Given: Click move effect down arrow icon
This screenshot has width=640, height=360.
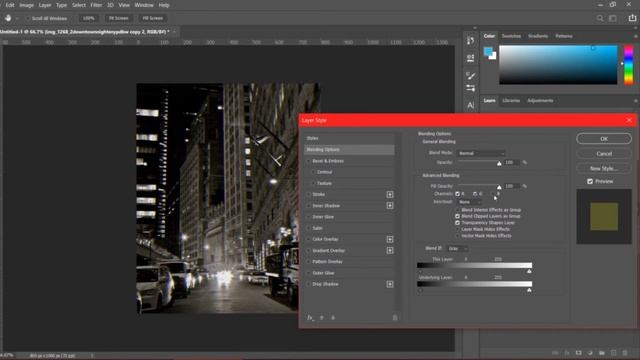Looking at the screenshot, I should [x=333, y=318].
